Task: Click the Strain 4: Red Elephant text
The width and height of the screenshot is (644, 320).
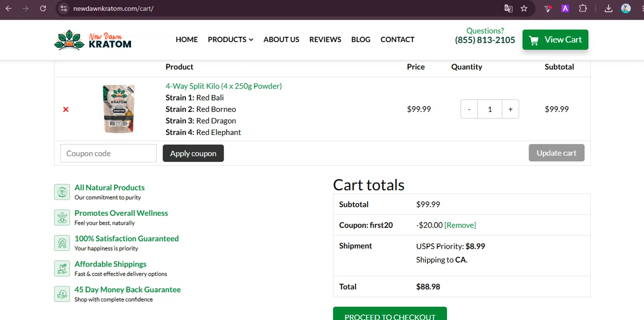Action: click(x=204, y=132)
